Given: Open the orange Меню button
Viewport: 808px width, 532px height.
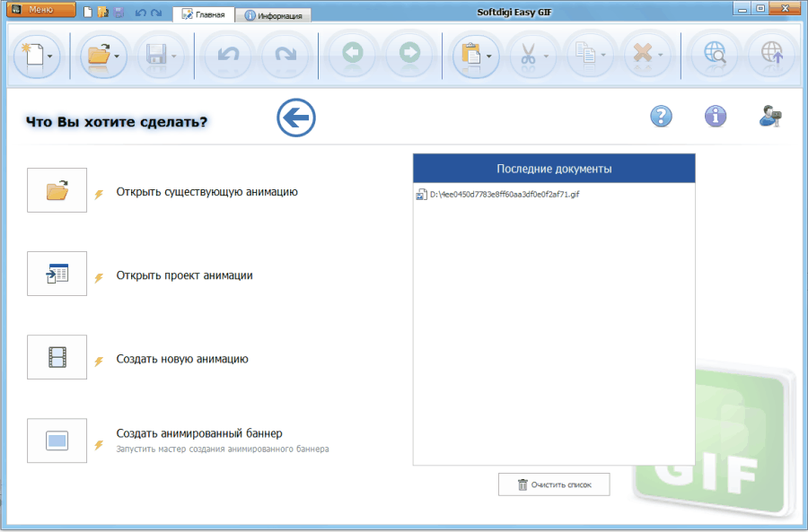Looking at the screenshot, I should [x=41, y=10].
